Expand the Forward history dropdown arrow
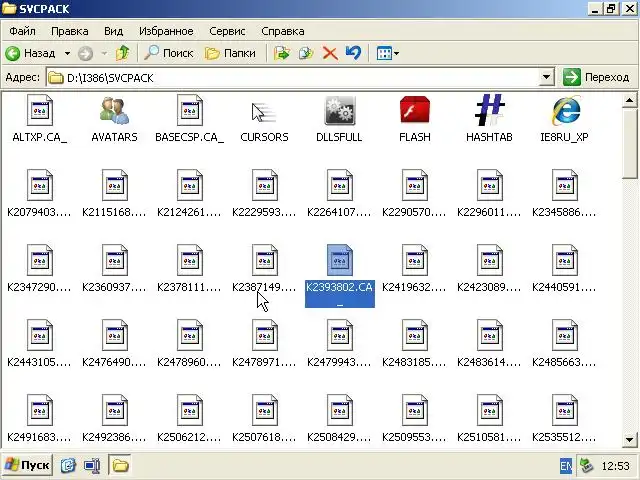 click(104, 53)
